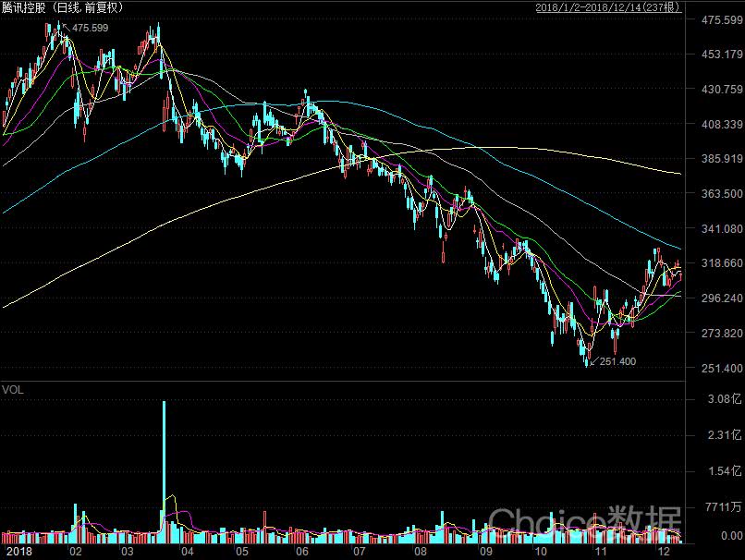745x560 pixels.
Task: Click the 09 month marker on time axis
Action: coord(485,552)
